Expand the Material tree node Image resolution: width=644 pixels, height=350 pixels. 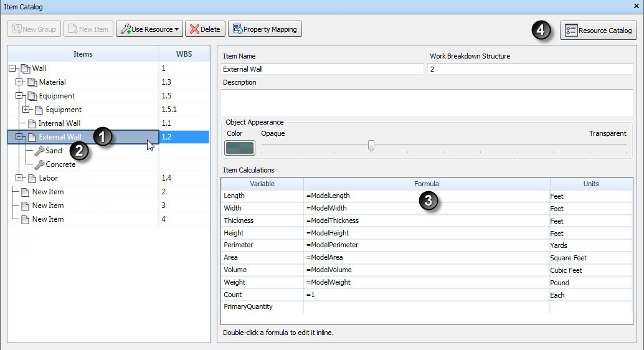click(19, 82)
